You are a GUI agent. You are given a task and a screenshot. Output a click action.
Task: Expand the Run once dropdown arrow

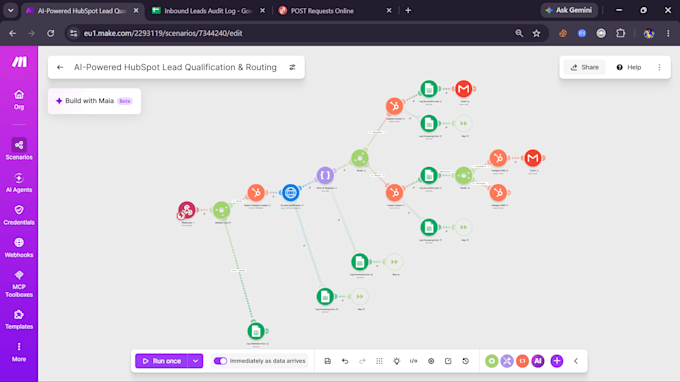tap(196, 361)
